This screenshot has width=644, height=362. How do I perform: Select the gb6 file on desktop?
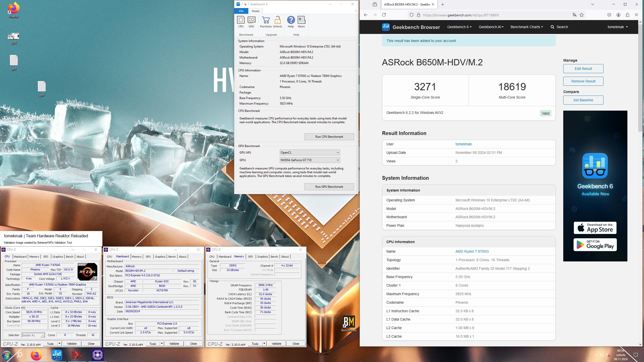point(42,89)
